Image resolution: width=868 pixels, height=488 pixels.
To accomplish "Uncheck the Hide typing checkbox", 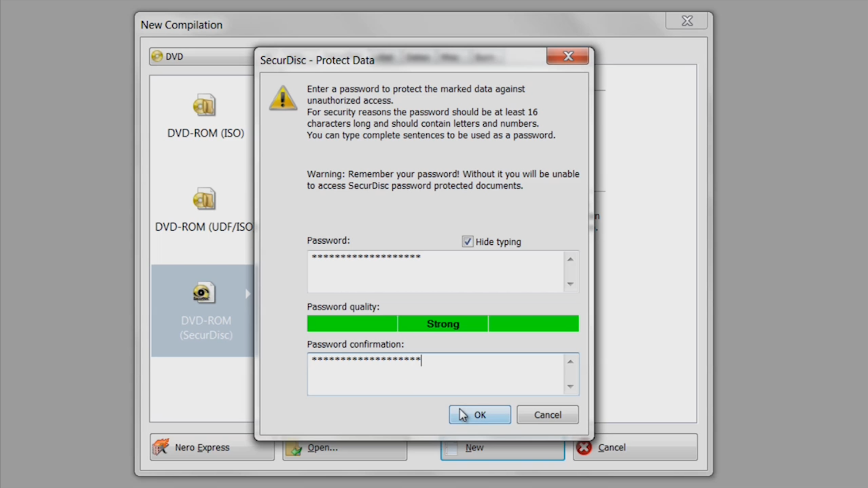I will (x=467, y=242).
